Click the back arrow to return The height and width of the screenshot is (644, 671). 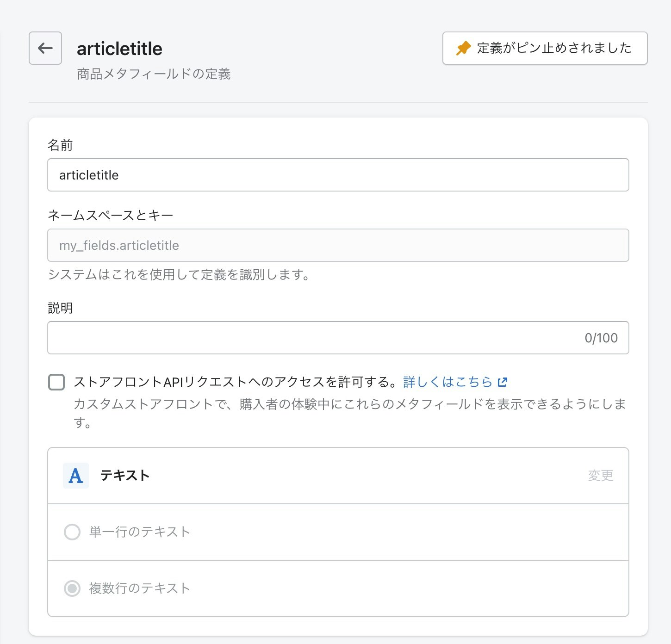45,48
